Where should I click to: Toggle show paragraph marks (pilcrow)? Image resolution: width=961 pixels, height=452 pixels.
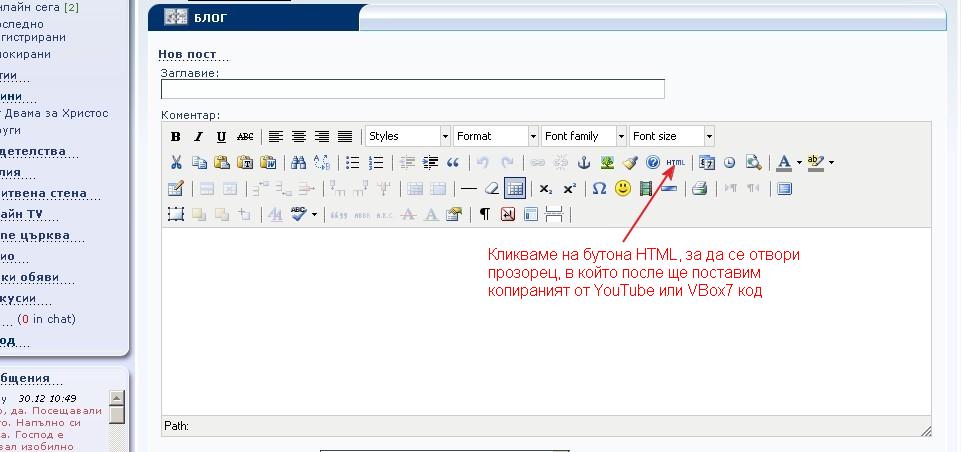point(485,214)
